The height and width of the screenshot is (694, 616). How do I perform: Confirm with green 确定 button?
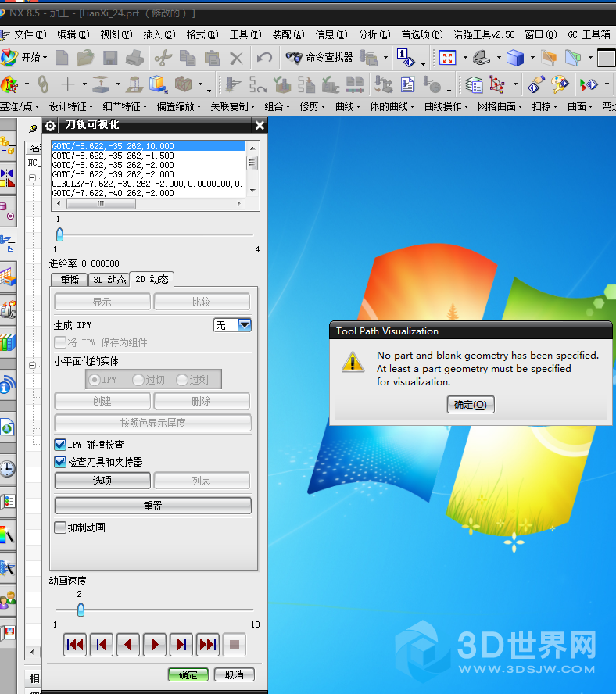pyautogui.click(x=188, y=674)
